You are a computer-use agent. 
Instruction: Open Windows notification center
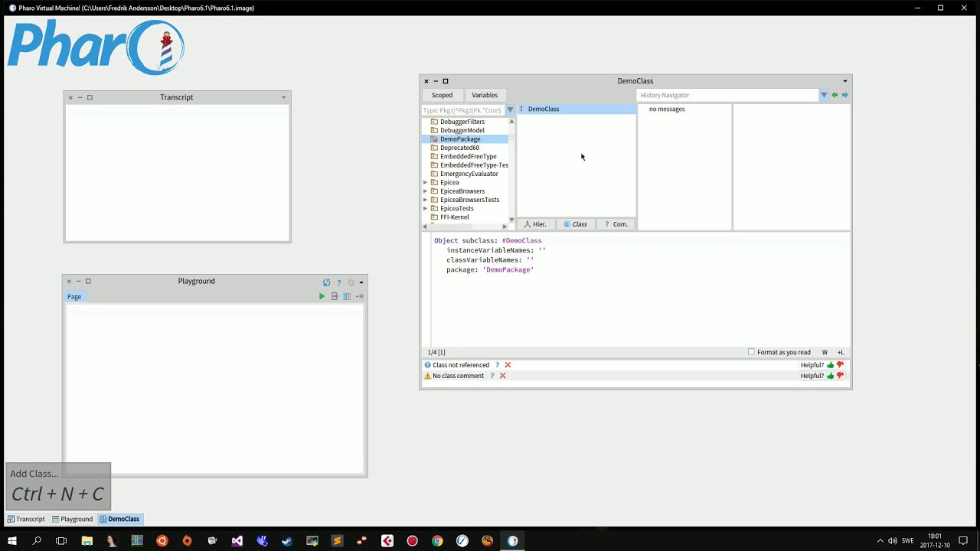click(963, 541)
